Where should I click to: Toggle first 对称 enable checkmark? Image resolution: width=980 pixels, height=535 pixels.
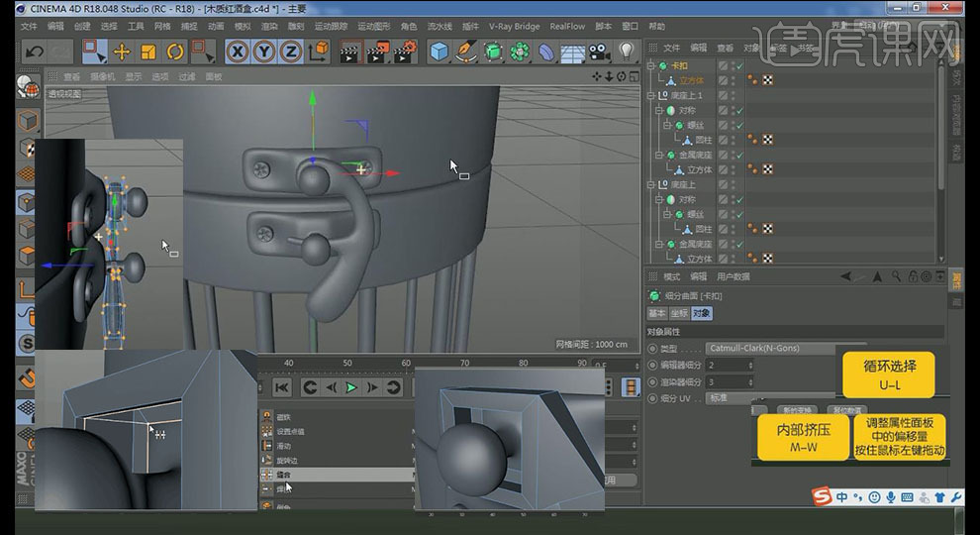tap(740, 110)
